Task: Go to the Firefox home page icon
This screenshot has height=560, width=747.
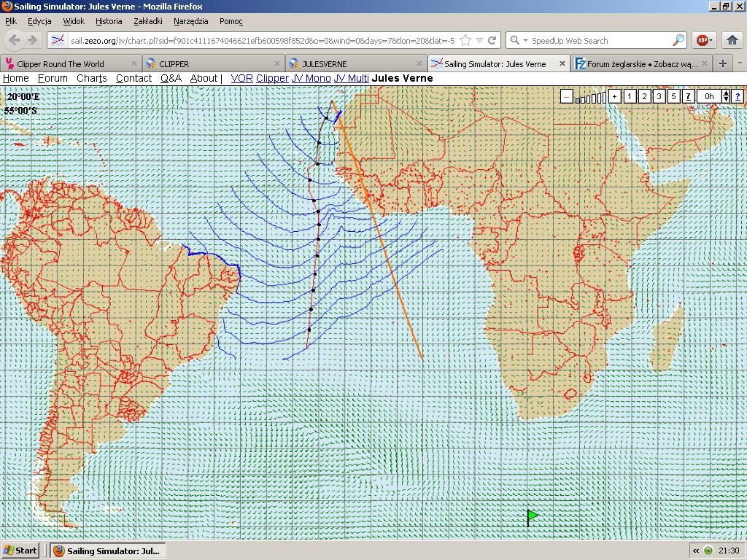Action: tap(732, 41)
